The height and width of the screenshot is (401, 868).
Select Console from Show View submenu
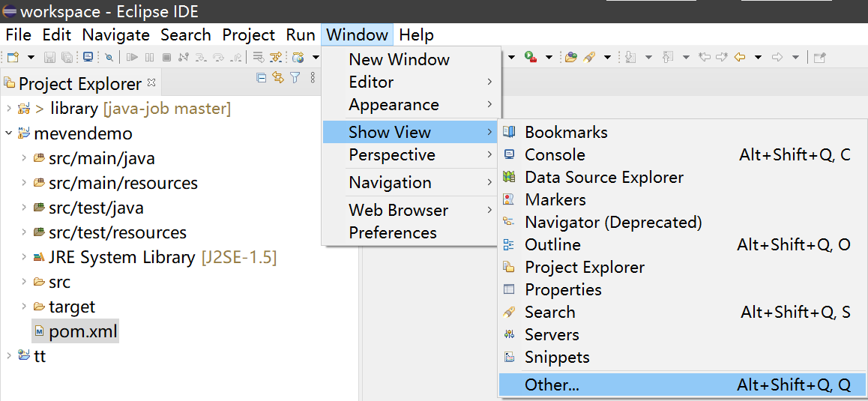tap(555, 154)
